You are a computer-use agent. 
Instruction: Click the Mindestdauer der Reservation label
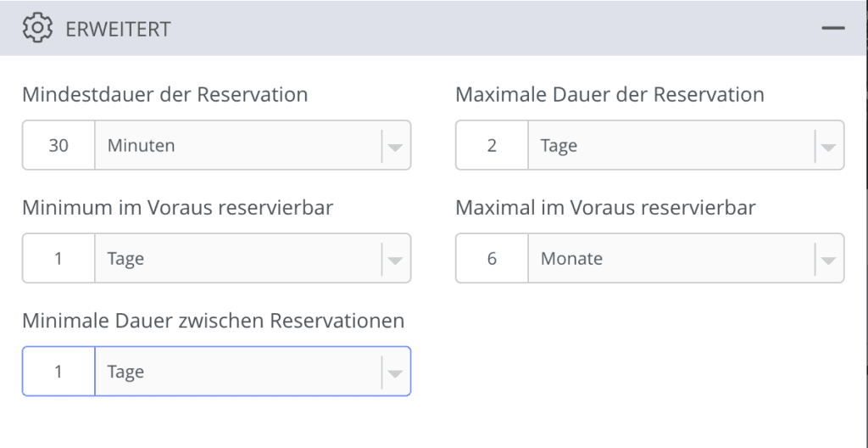(165, 94)
